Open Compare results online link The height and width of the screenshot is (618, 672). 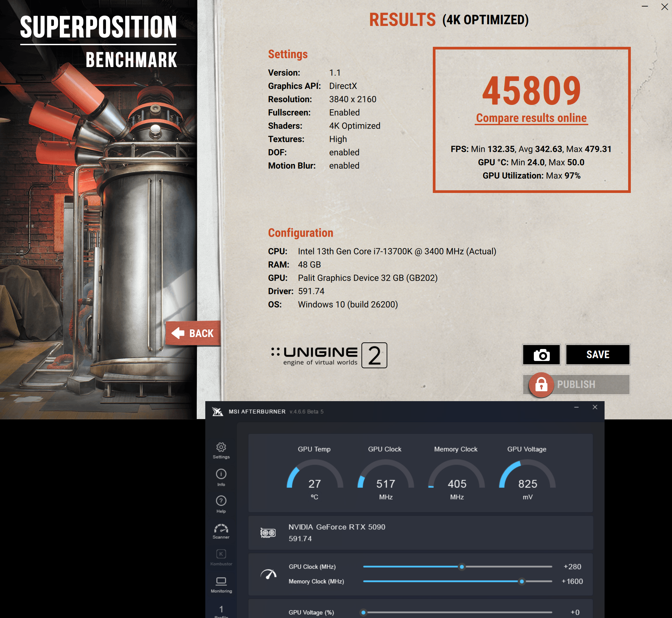[x=531, y=118]
